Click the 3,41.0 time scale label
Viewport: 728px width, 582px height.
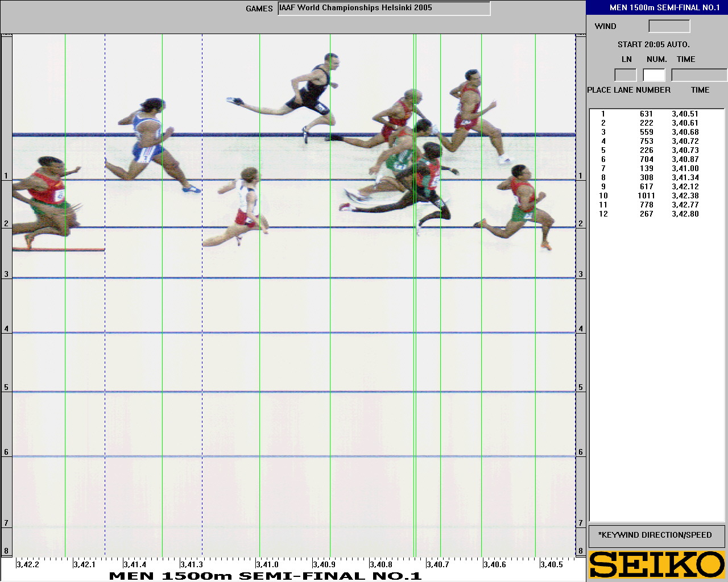[x=267, y=564]
